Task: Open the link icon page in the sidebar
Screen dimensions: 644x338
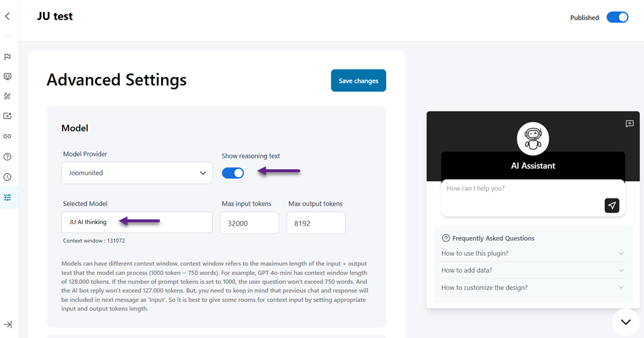Action: tap(7, 137)
